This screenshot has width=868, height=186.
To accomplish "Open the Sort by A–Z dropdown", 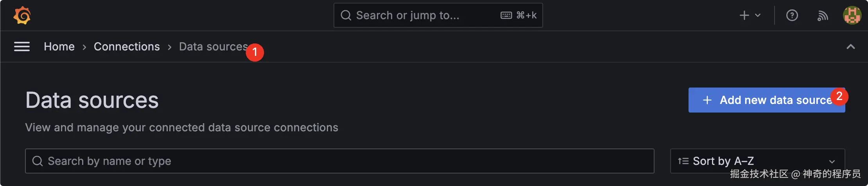I will click(x=757, y=161).
